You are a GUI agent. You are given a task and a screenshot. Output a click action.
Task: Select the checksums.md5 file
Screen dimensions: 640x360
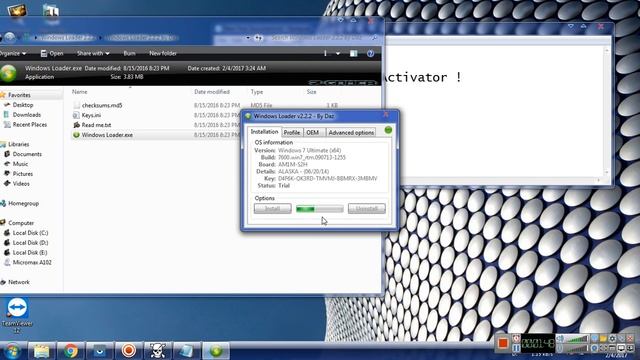102,105
